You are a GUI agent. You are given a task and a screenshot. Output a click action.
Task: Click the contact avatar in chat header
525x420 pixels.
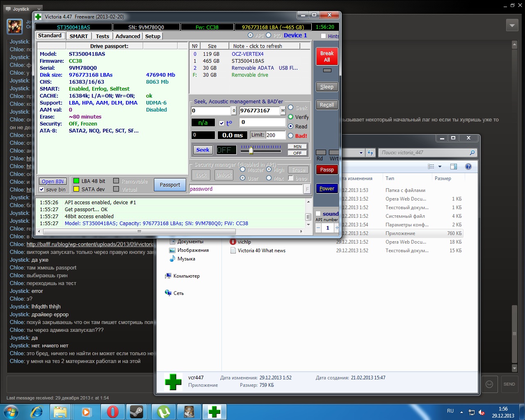(15, 26)
